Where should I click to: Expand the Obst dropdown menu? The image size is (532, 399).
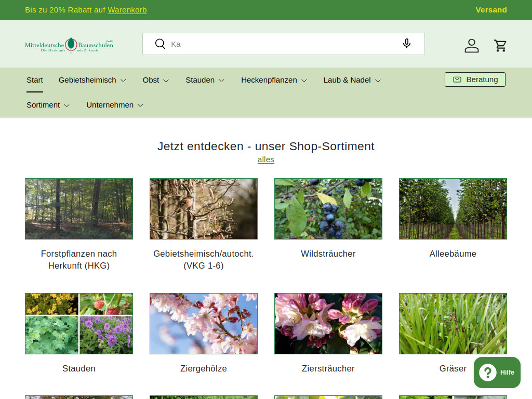pyautogui.click(x=155, y=80)
